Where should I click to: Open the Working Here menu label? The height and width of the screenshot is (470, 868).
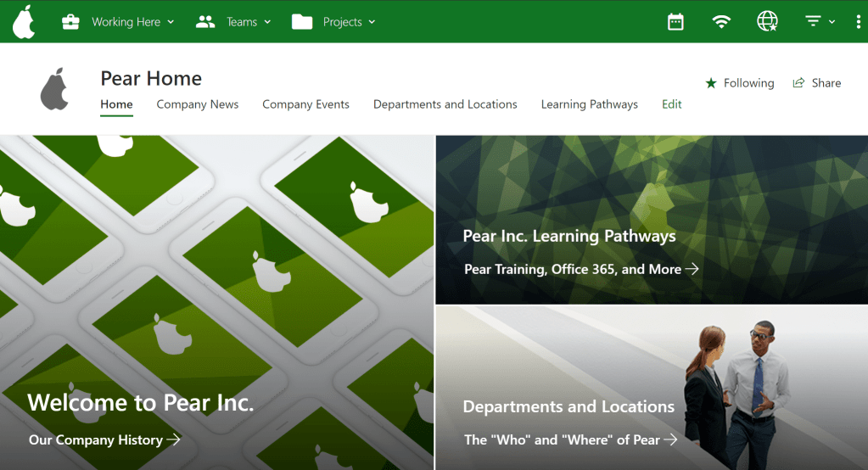(126, 22)
